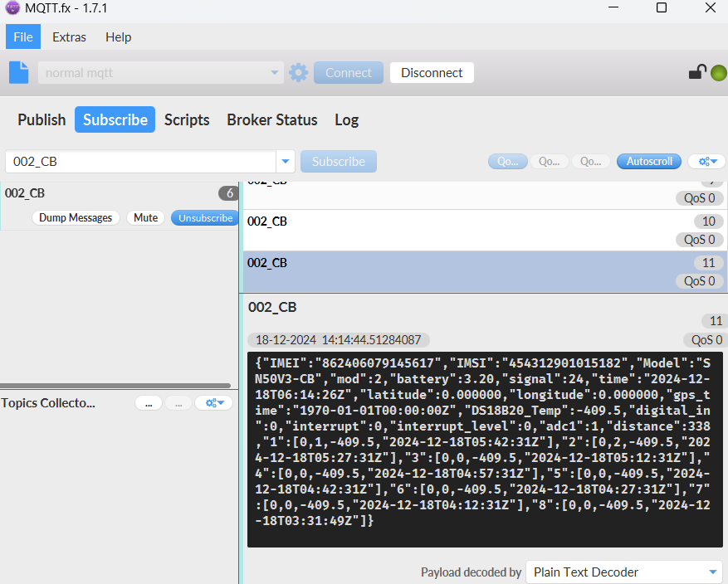Open Topics Collector gears settings menu
728x584 pixels.
click(214, 402)
